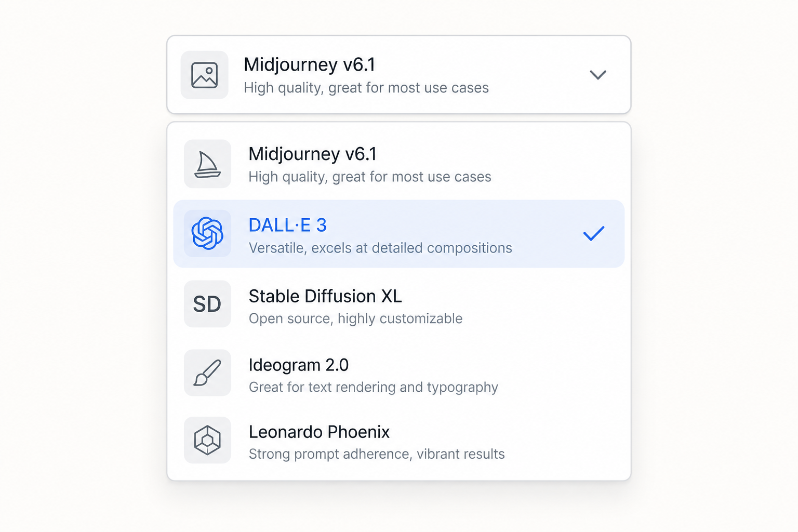The image size is (798, 532).
Task: Click the SD badge icon
Action: 207,304
